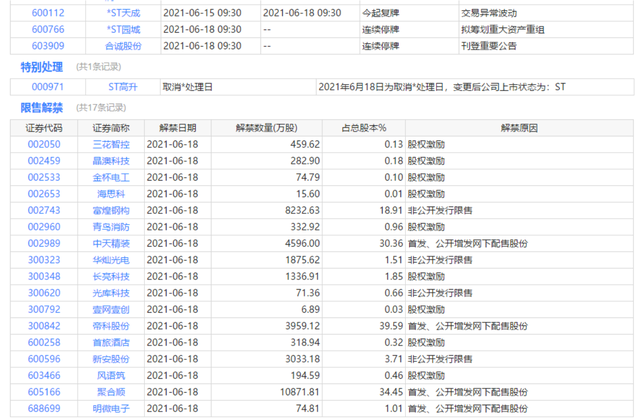Open stock code 002743 link

(44, 211)
